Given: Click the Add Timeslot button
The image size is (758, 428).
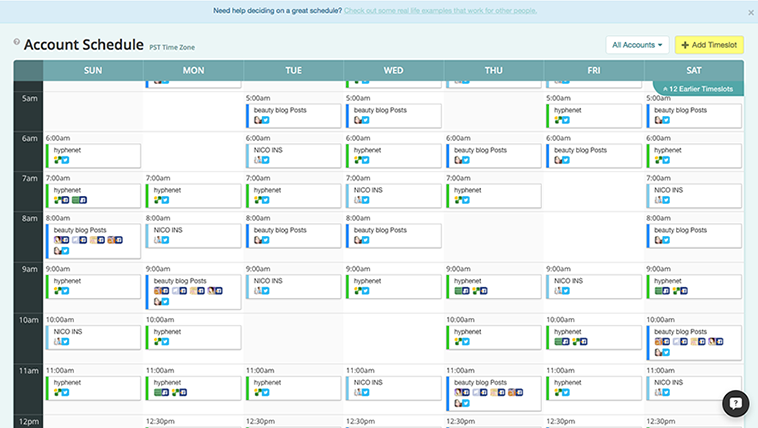Looking at the screenshot, I should point(709,45).
